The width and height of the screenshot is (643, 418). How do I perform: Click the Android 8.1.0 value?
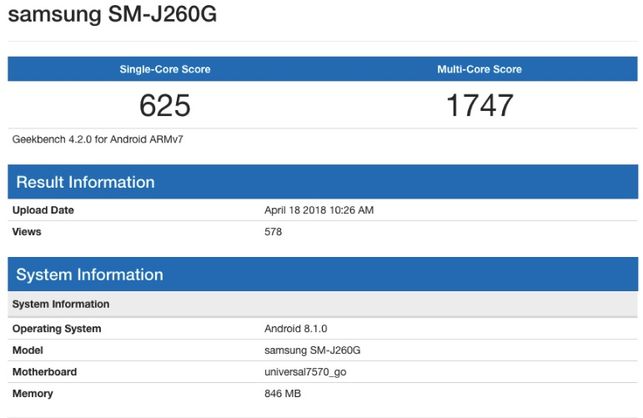(298, 328)
